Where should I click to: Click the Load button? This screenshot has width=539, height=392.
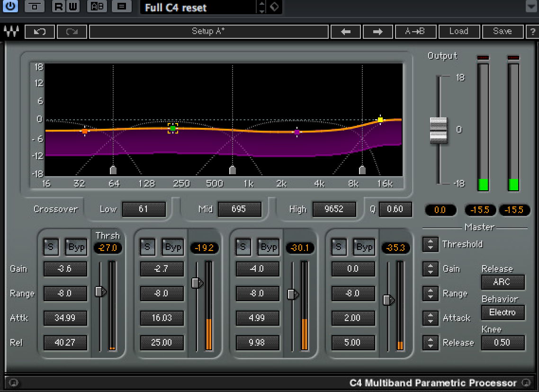(459, 32)
